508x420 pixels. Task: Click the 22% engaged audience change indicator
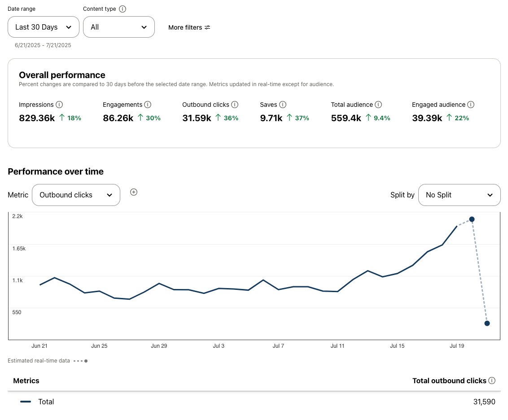click(458, 118)
